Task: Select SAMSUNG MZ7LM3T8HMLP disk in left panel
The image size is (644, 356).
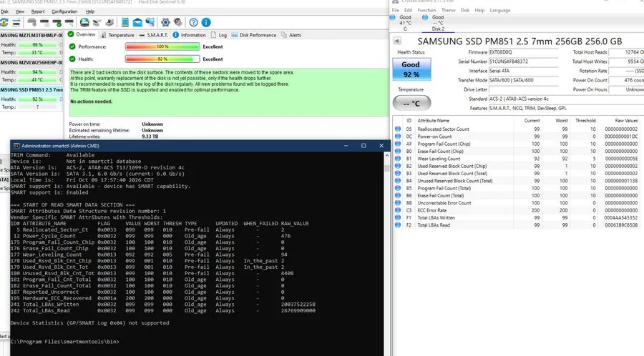Action: pos(31,44)
